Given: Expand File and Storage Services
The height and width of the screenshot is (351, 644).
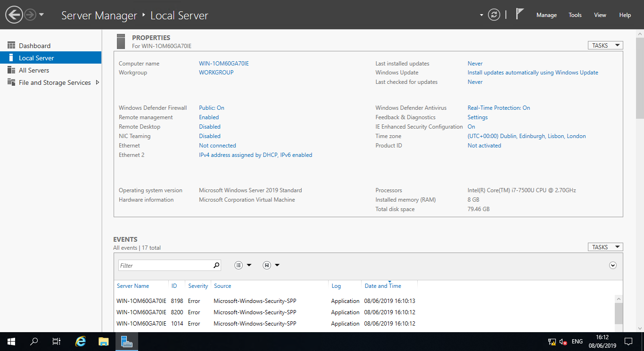Looking at the screenshot, I should pos(98,82).
